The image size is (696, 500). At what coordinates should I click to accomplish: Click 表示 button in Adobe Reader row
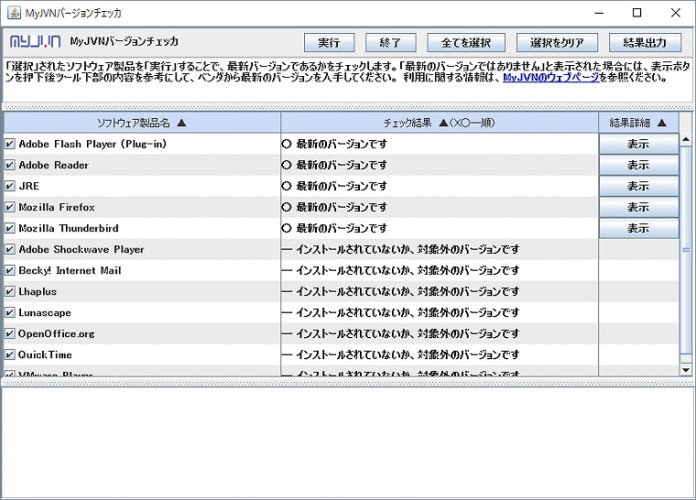[639, 165]
